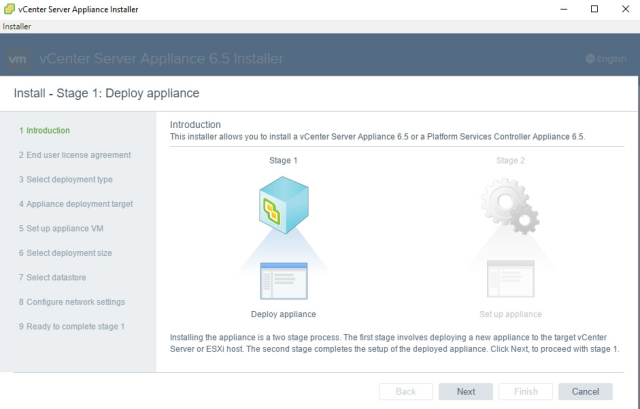Click the Deploy appliance caption

pos(283,314)
